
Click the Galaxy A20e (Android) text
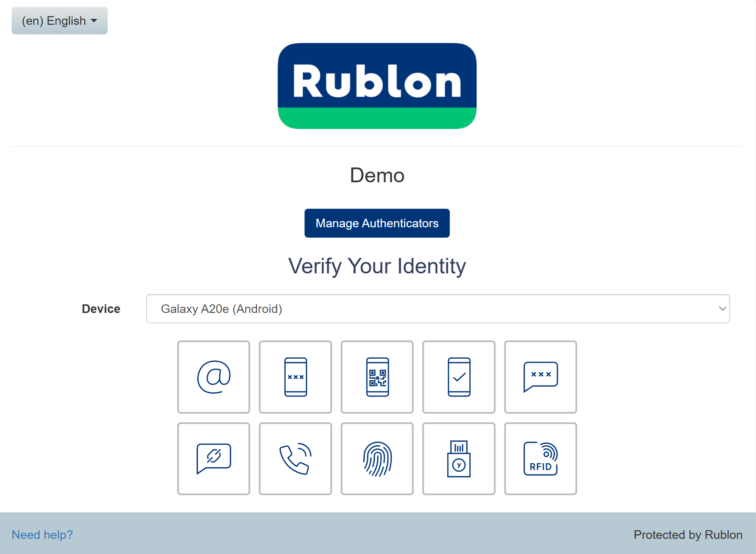(221, 308)
